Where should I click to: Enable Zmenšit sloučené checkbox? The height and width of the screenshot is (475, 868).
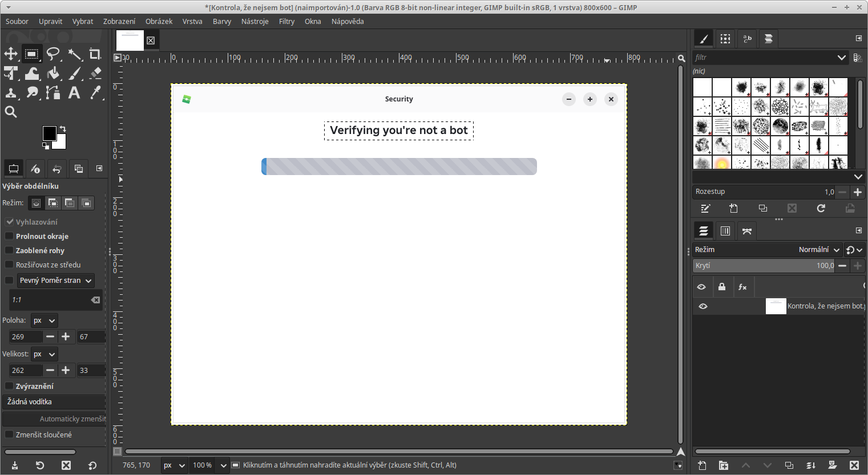point(9,435)
